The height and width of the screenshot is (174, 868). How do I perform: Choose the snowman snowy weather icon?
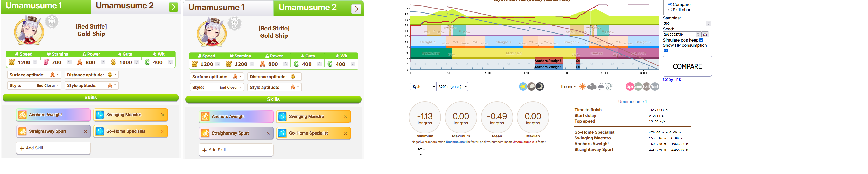click(609, 87)
